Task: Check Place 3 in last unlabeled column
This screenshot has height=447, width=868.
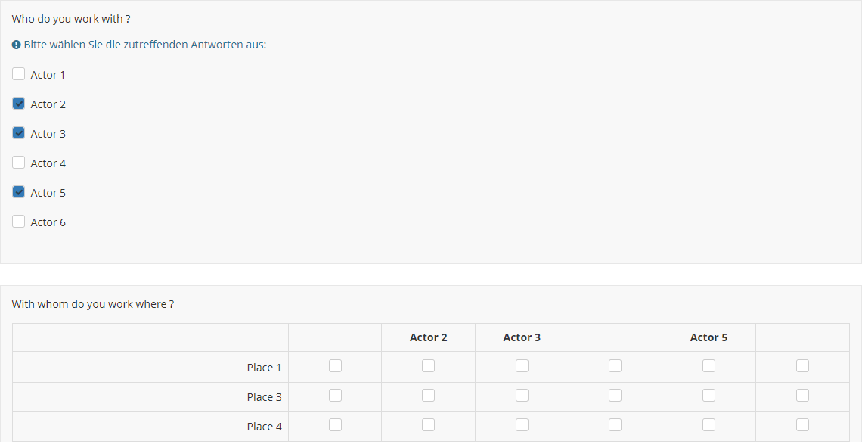Action: click(802, 396)
